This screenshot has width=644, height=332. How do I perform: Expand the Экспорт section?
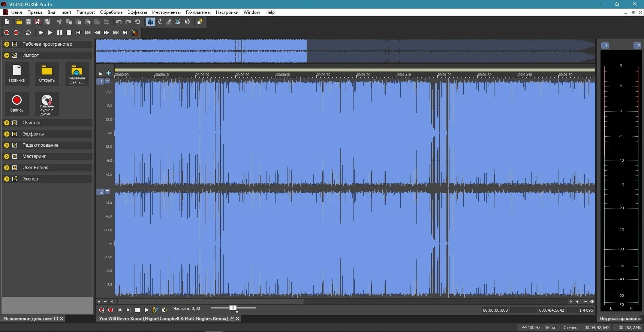click(7, 179)
